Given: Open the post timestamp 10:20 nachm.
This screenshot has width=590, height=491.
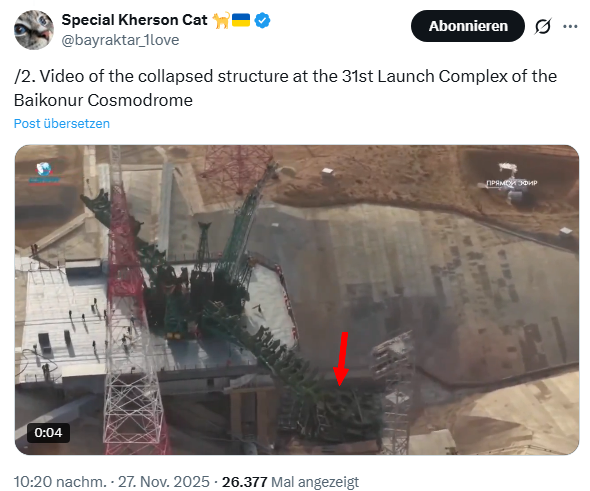Looking at the screenshot, I should 60,482.
